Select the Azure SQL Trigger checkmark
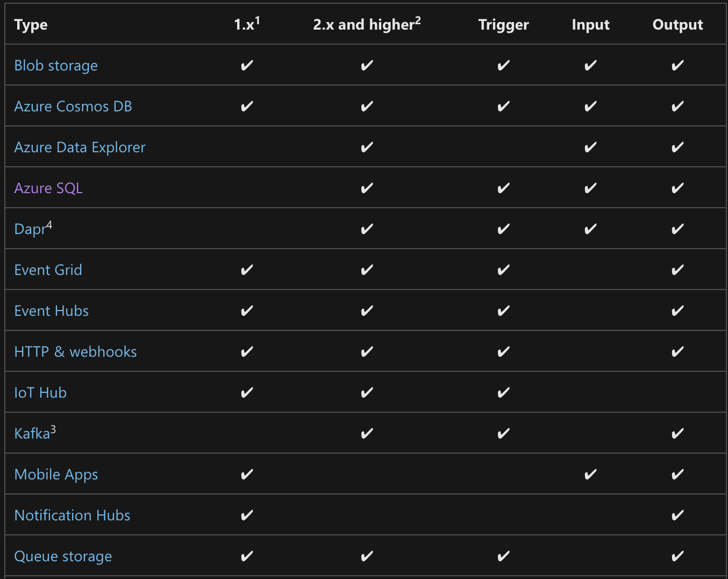The image size is (728, 579). 504,188
